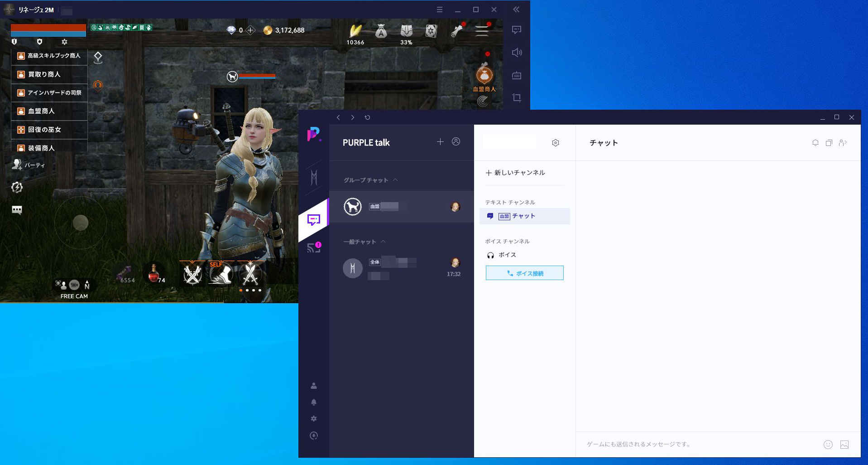This screenshot has width=868, height=465.
Task: Open the keyboard mapping icon in emulator sidebar
Action: click(x=517, y=75)
